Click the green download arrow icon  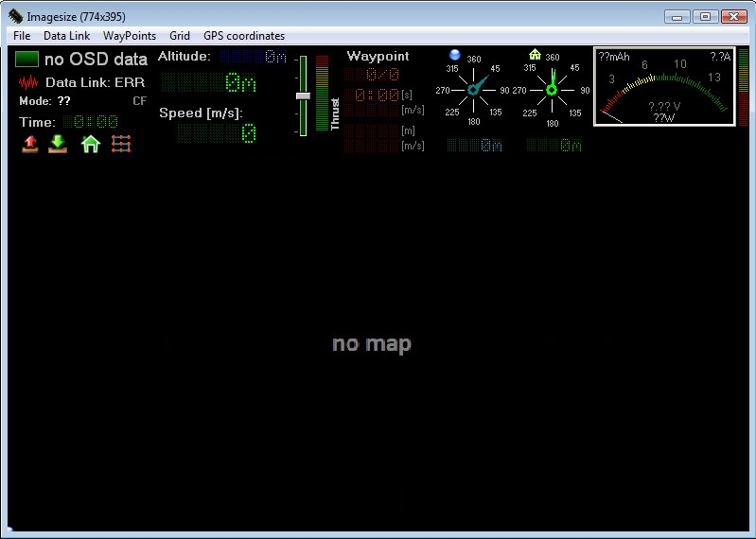pos(58,145)
